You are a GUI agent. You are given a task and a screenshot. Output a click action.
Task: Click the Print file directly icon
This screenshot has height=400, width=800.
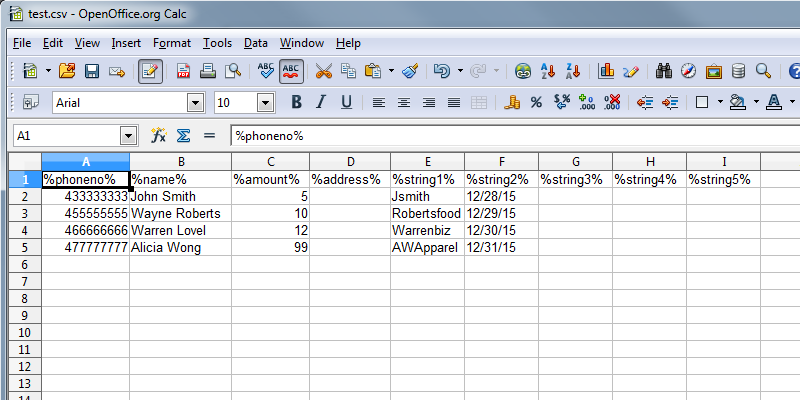(x=208, y=71)
